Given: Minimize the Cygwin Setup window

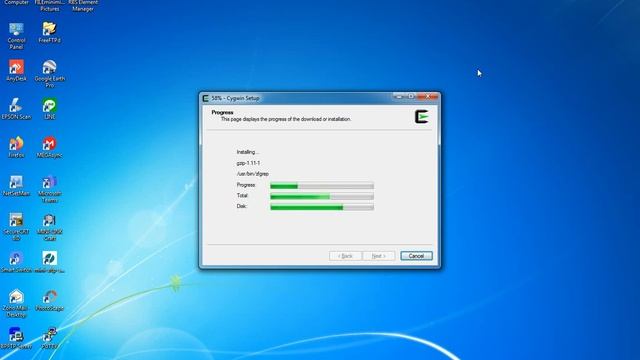Looking at the screenshot, I should [400, 97].
